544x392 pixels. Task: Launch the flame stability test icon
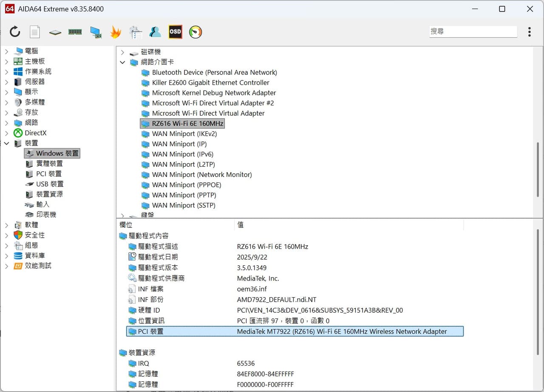click(116, 32)
